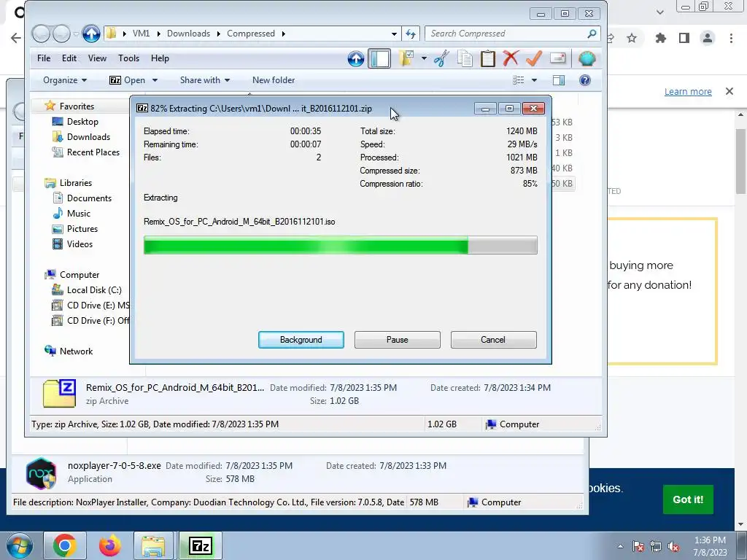747x560 pixels.
Task: Click the E-mail envelope toolbar icon
Action: (557, 58)
